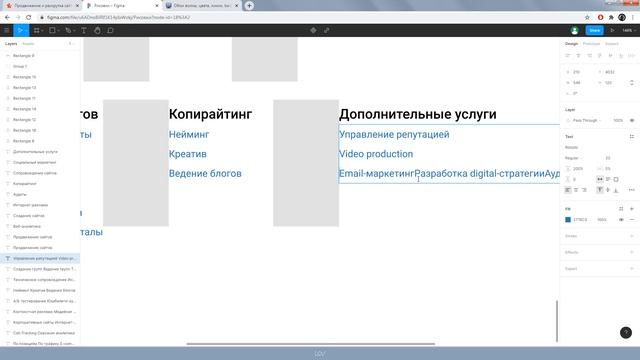The width and height of the screenshot is (640, 360).
Task: Open blend mode Pass Through dropdown
Action: coord(587,120)
